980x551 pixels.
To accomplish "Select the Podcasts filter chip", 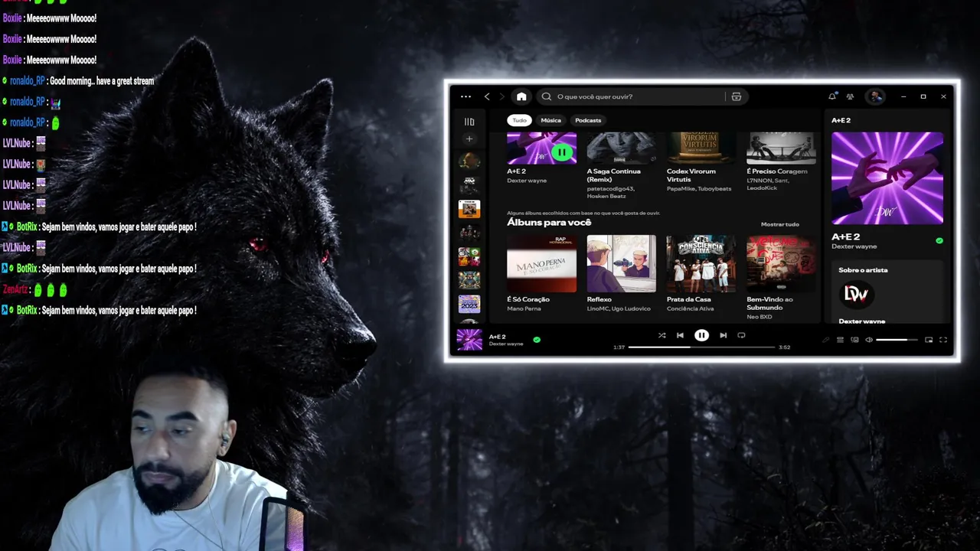I will pos(588,120).
